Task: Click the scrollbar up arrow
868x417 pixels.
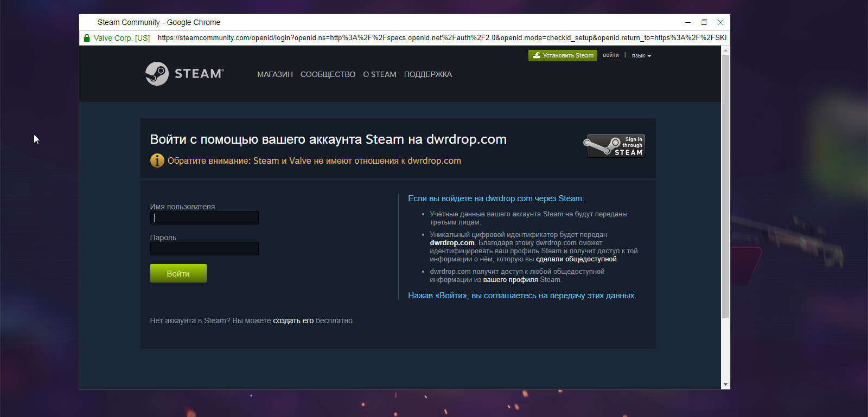Action: point(725,50)
